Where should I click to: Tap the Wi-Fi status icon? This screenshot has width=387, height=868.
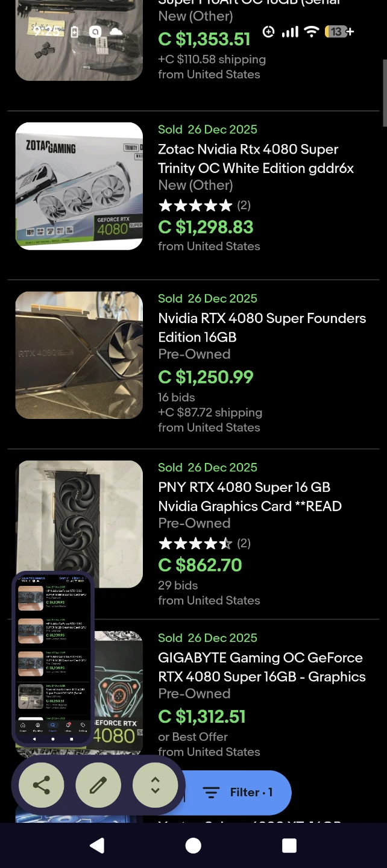(312, 32)
